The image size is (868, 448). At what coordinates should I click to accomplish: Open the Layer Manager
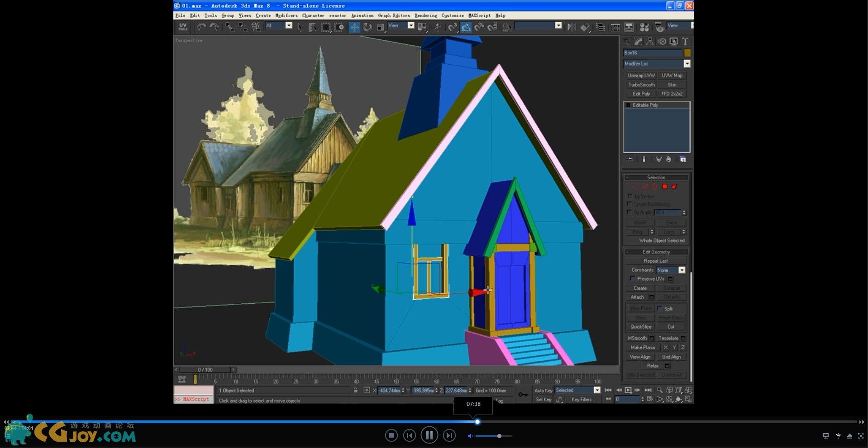601,27
